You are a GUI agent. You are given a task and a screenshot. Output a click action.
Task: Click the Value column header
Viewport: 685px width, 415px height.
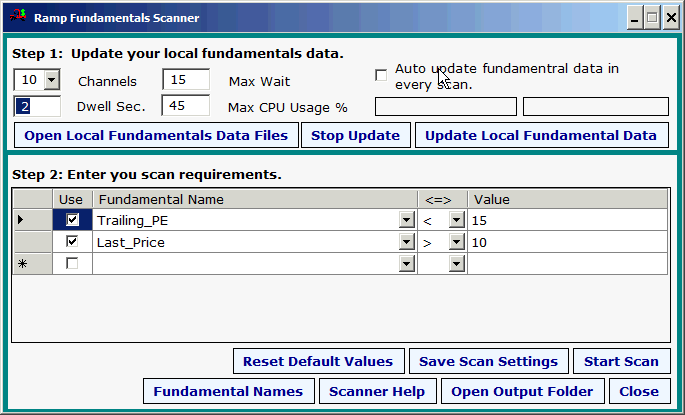click(x=567, y=199)
